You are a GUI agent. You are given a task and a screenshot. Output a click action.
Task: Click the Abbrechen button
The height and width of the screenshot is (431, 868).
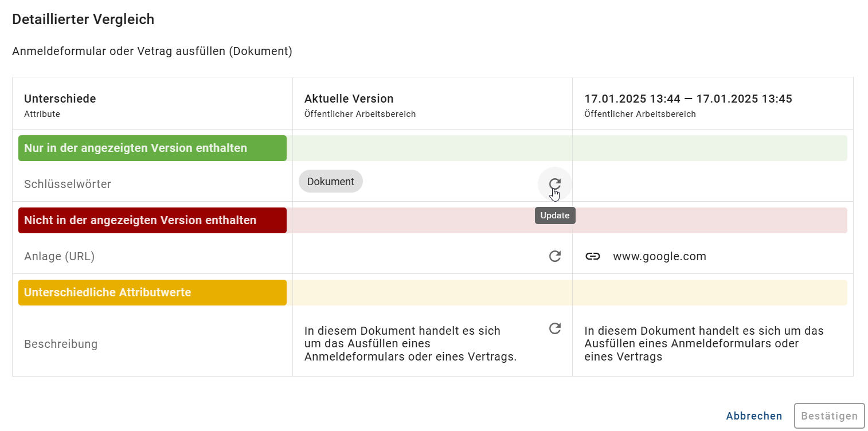point(753,416)
